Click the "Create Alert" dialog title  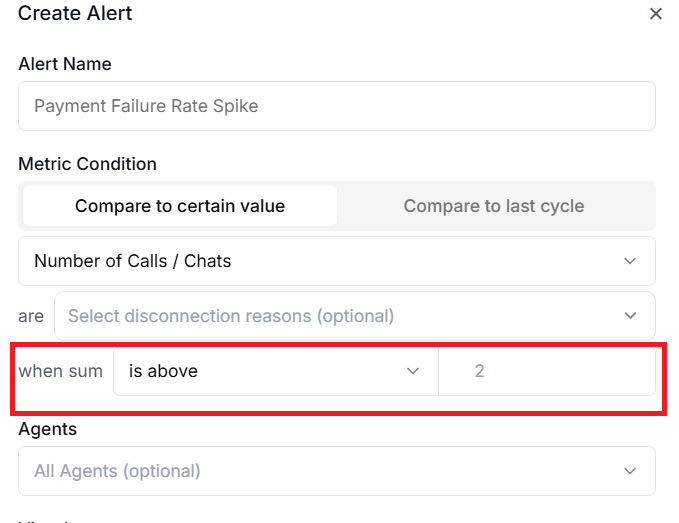point(75,14)
